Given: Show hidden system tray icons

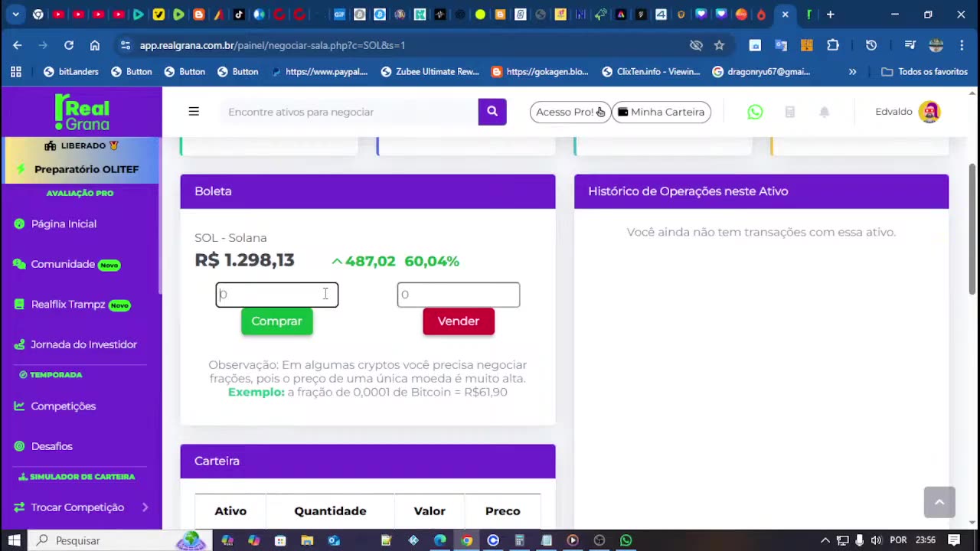Looking at the screenshot, I should click(825, 540).
